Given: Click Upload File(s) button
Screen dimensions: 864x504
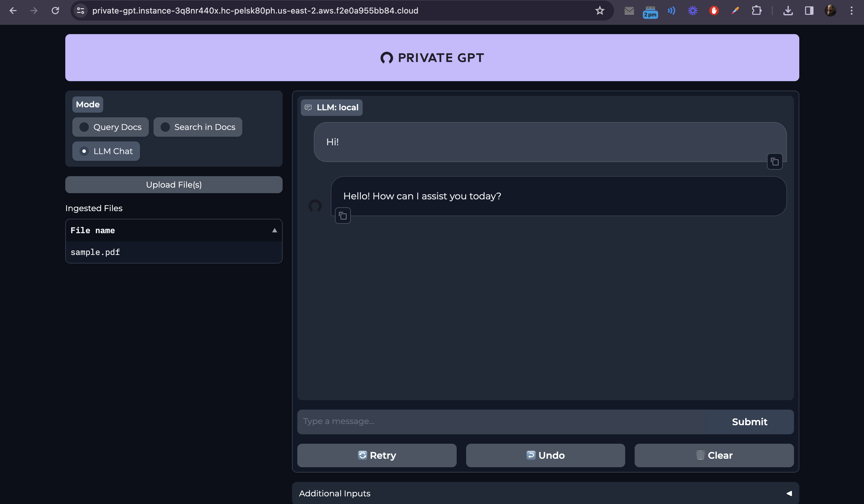Looking at the screenshot, I should click(174, 185).
